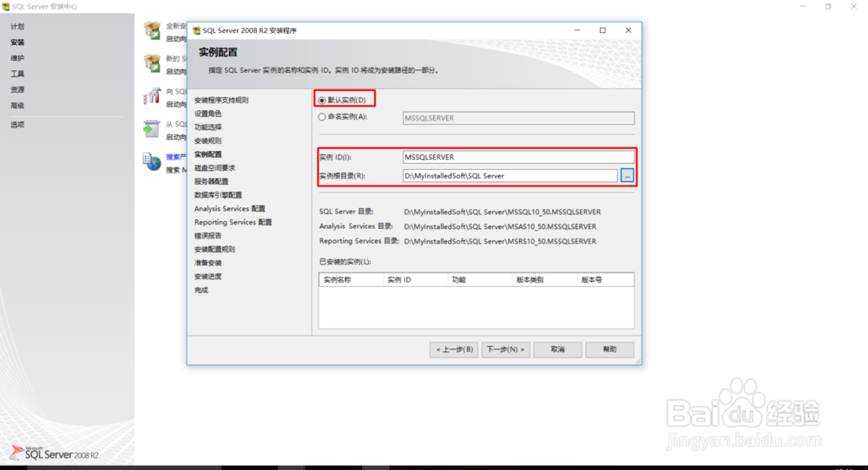868x470 pixels.
Task: Click SQL Server 目录 path text
Action: point(502,212)
